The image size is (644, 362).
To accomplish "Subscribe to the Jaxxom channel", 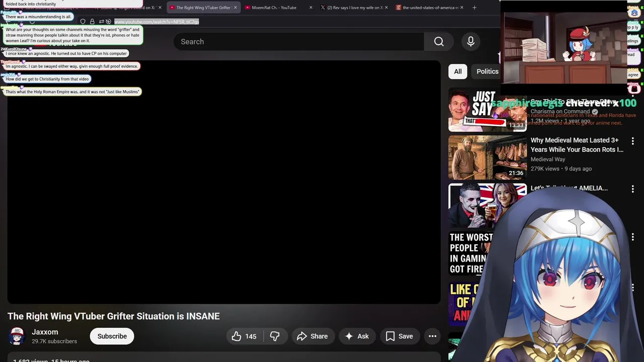I will click(x=112, y=336).
